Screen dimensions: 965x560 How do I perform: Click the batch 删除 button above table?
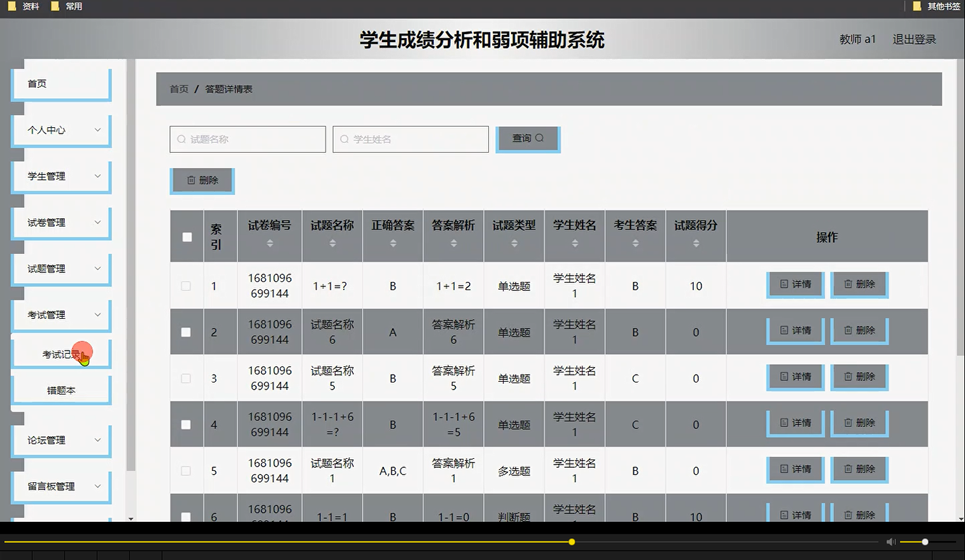pos(202,181)
